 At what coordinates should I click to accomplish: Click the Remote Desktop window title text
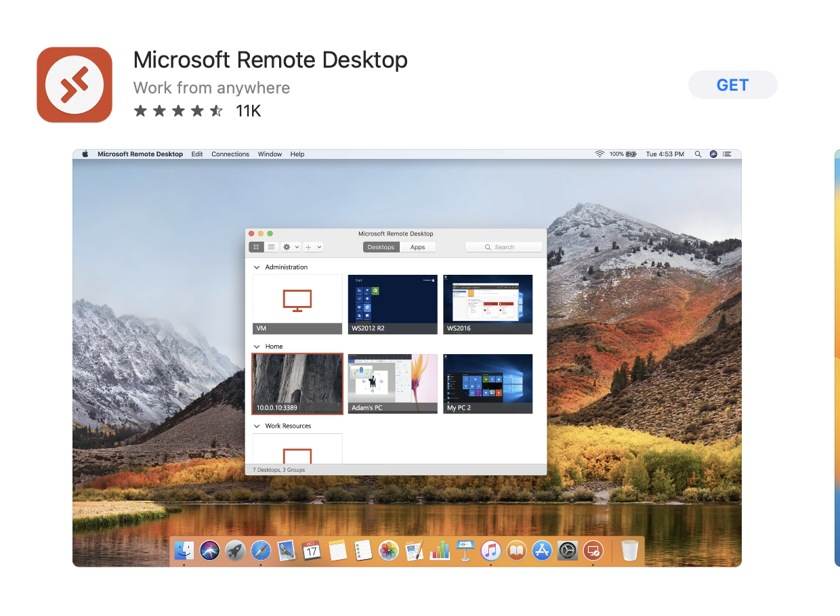[396, 234]
